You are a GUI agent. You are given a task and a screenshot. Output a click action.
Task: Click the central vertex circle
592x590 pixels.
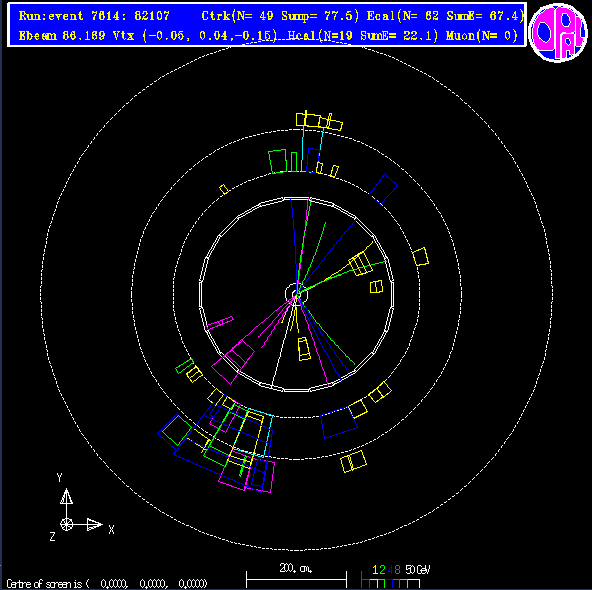[296, 294]
